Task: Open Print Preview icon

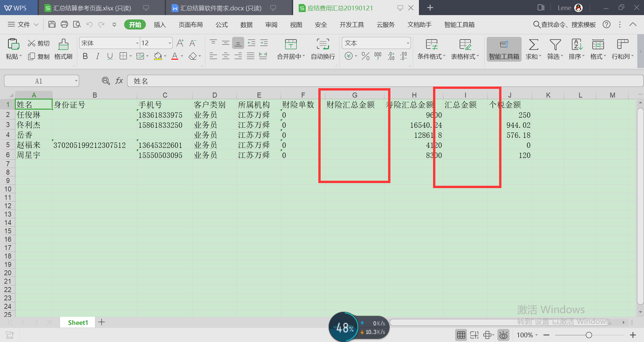Action: (x=77, y=24)
